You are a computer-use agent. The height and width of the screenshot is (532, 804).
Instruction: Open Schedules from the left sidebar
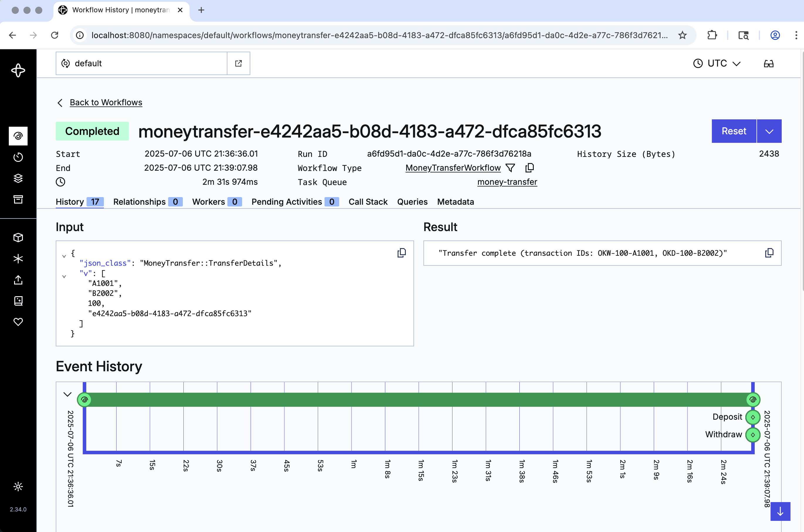click(18, 157)
